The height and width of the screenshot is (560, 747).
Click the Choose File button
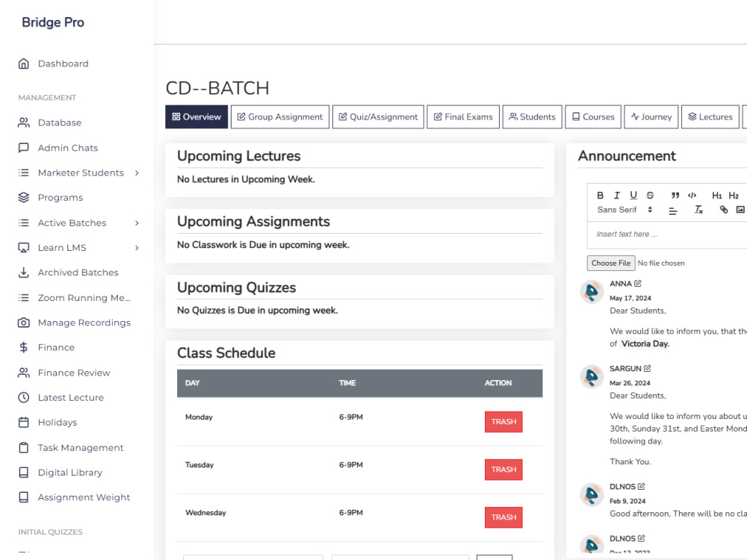(611, 263)
